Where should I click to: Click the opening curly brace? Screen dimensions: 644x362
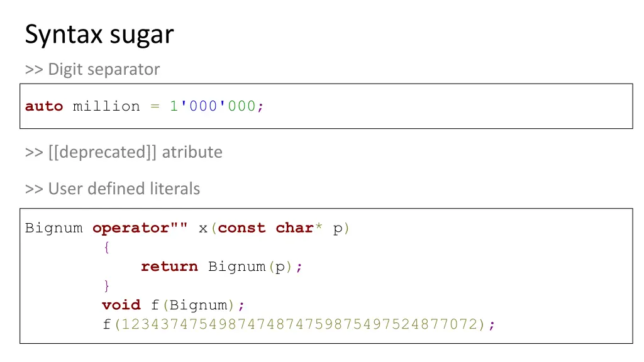(106, 248)
